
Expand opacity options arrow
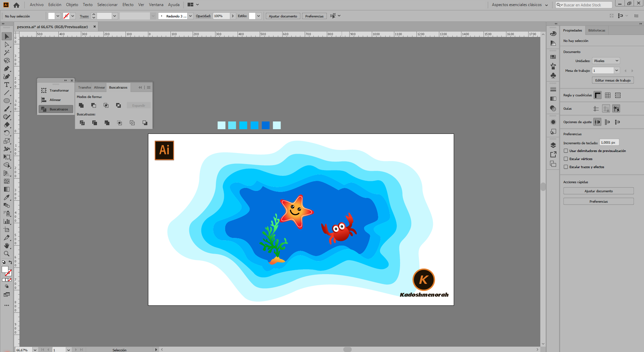point(233,16)
